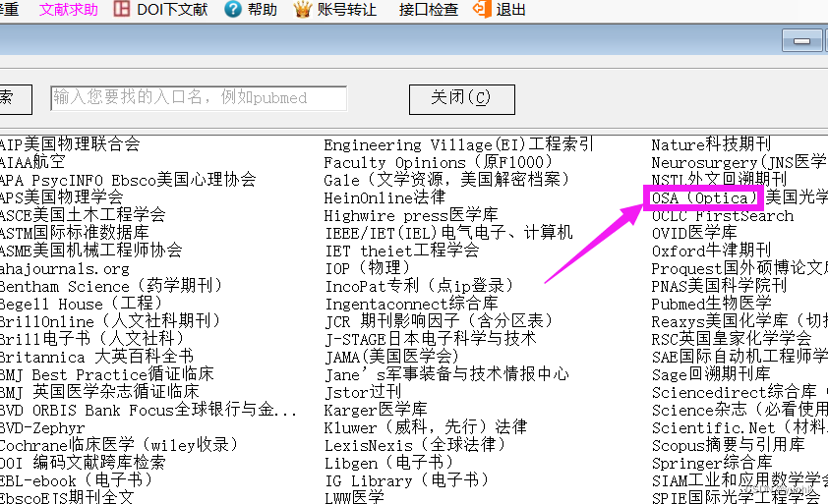
Task: Choose IOP（物理）entry
Action: 368,268
